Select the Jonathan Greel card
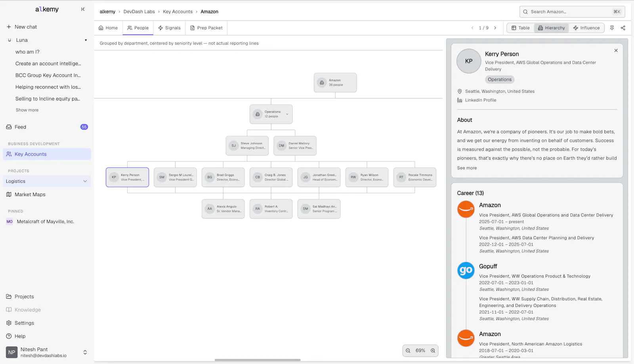Viewport: 634px width, 364px height. pos(319,177)
